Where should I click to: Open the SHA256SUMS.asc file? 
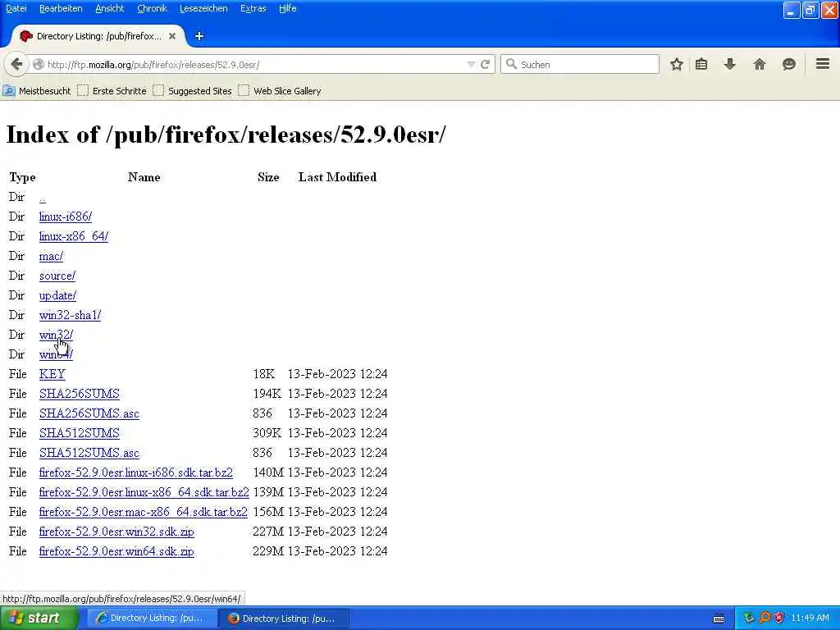coord(89,413)
